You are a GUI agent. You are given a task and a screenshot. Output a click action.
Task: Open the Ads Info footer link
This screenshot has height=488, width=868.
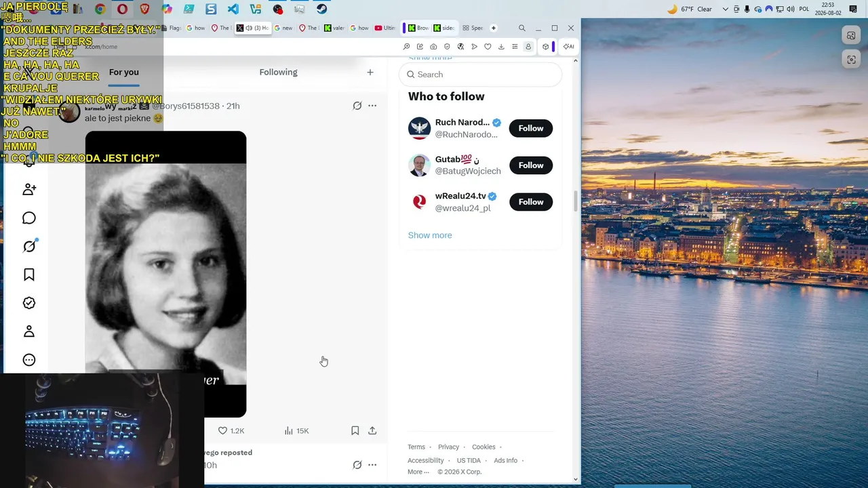[x=505, y=460]
